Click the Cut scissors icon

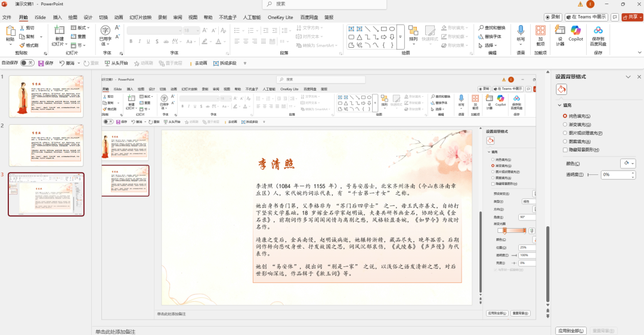pos(23,28)
